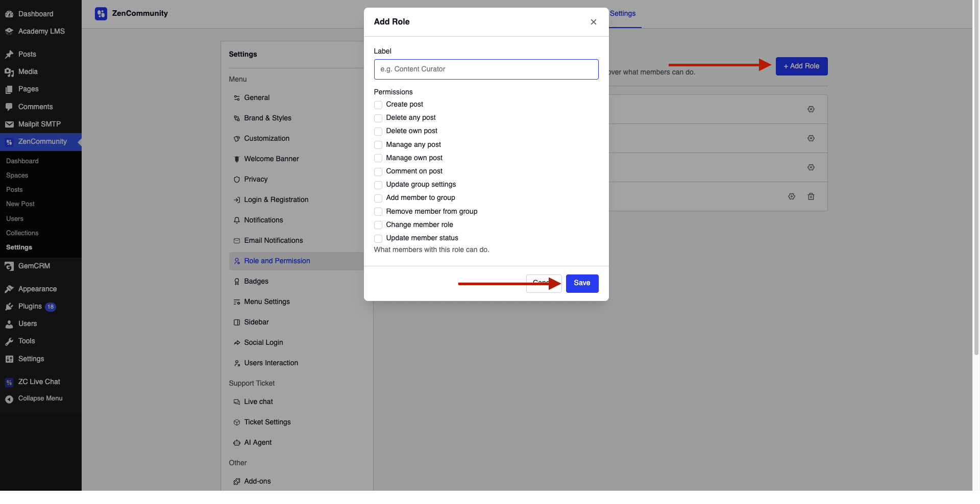Tick the Add member to group checkbox
980x504 pixels.
click(378, 198)
